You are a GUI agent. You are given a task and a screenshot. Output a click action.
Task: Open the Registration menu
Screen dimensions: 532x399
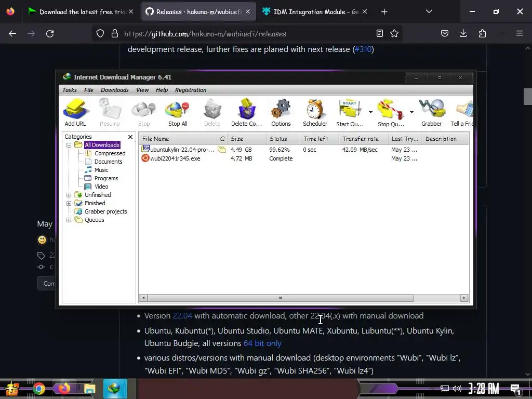point(191,90)
